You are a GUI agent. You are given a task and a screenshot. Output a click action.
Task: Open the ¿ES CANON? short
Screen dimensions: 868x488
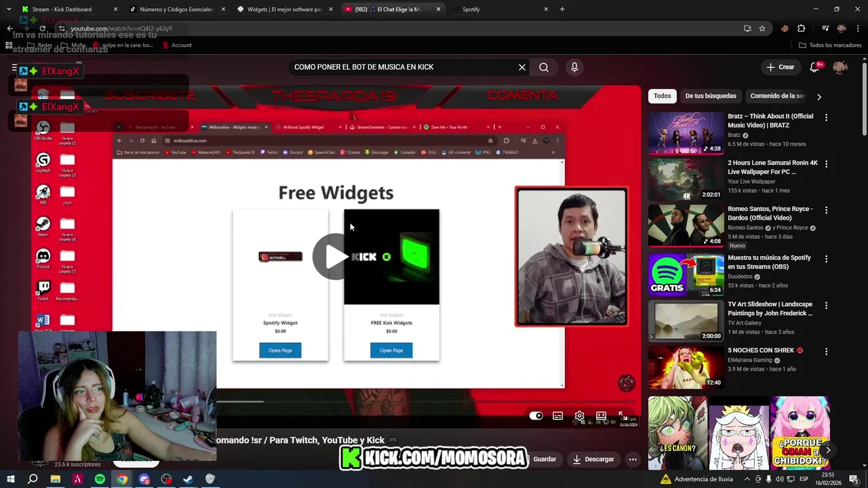[677, 433]
